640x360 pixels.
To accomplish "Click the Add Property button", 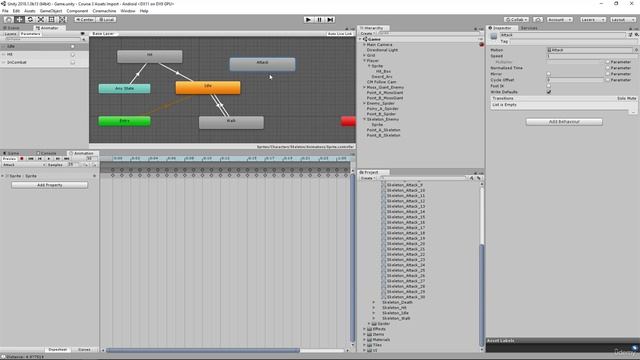I will pos(50,185).
